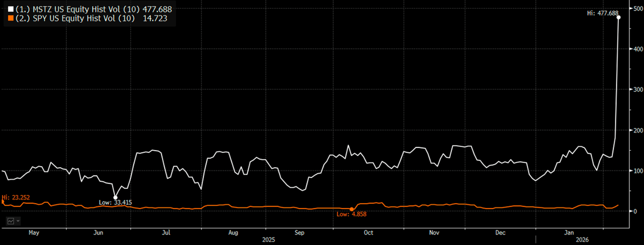
Task: Click the Low: 4.858 orange marker point
Action: pyautogui.click(x=352, y=209)
